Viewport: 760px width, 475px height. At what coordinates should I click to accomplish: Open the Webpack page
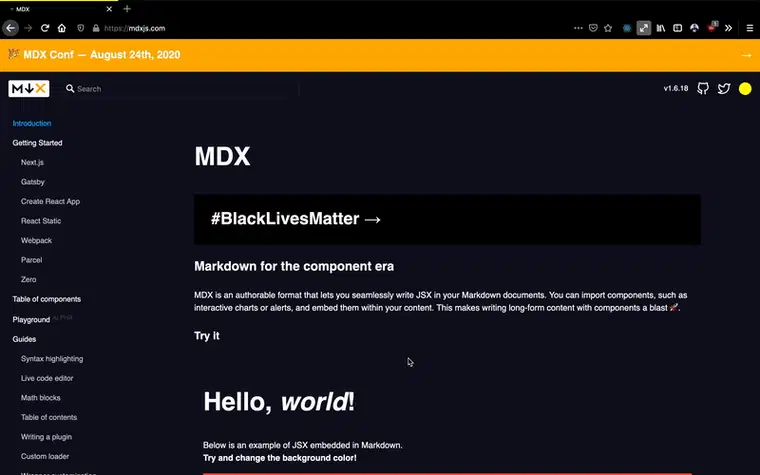pos(36,240)
